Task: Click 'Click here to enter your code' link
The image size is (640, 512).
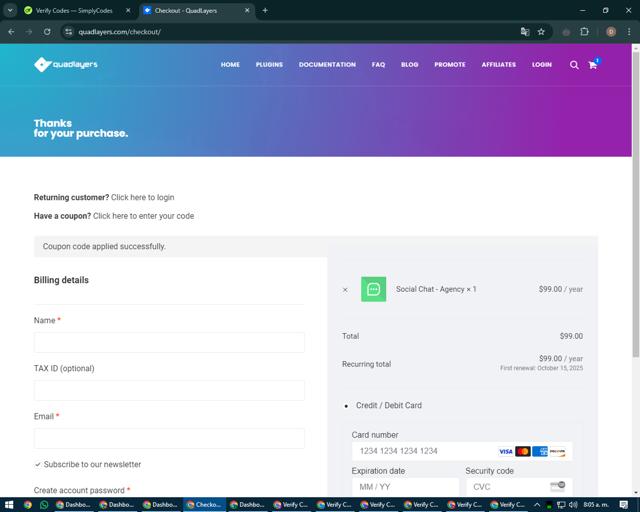Action: 143,216
